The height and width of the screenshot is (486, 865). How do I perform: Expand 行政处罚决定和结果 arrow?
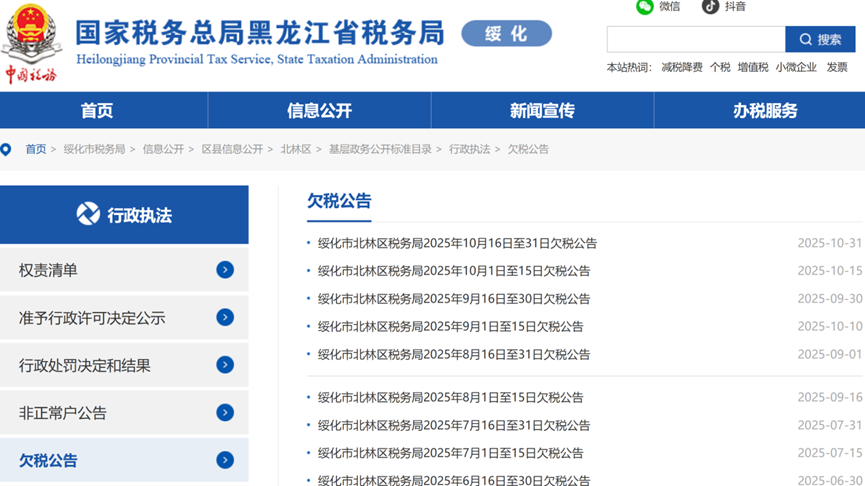coord(225,365)
